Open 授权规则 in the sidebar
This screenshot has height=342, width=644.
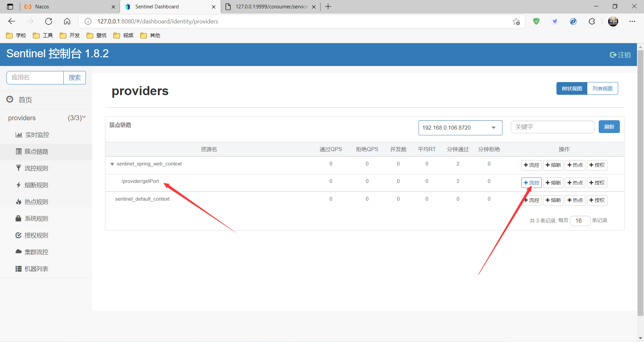[32, 235]
